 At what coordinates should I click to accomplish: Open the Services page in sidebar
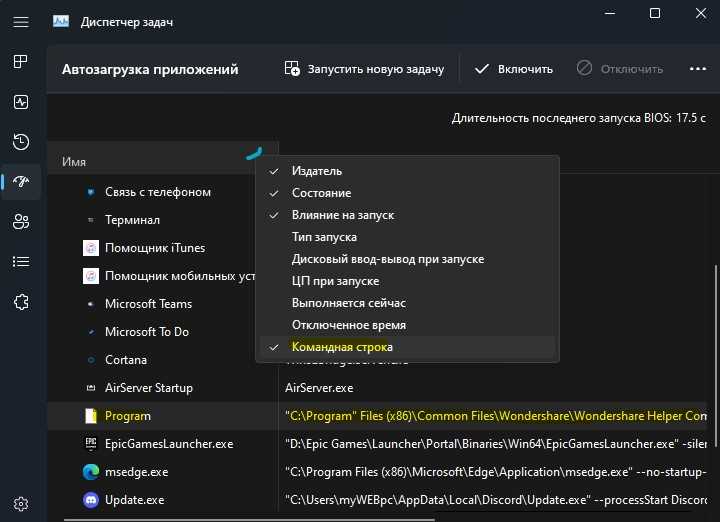21,302
